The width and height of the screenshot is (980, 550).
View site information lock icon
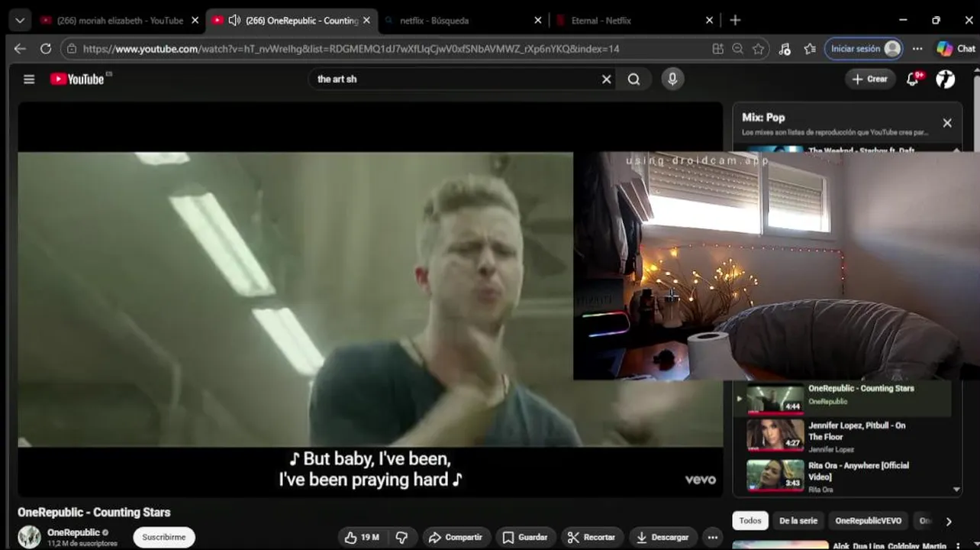(x=72, y=49)
